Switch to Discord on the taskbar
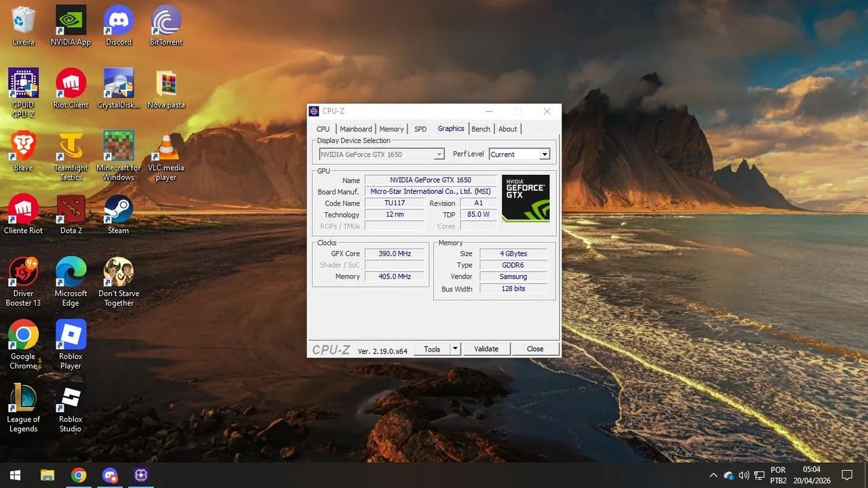 [110, 475]
